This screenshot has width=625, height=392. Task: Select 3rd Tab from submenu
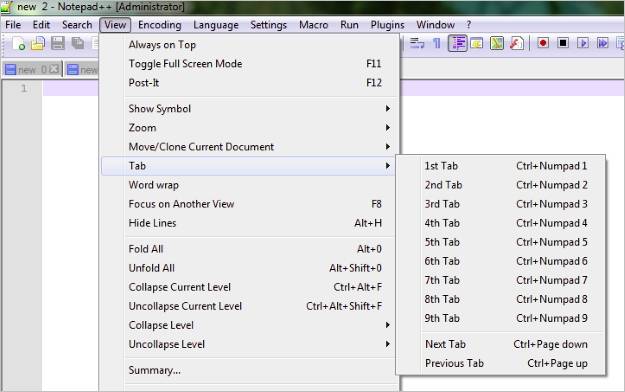click(501, 204)
